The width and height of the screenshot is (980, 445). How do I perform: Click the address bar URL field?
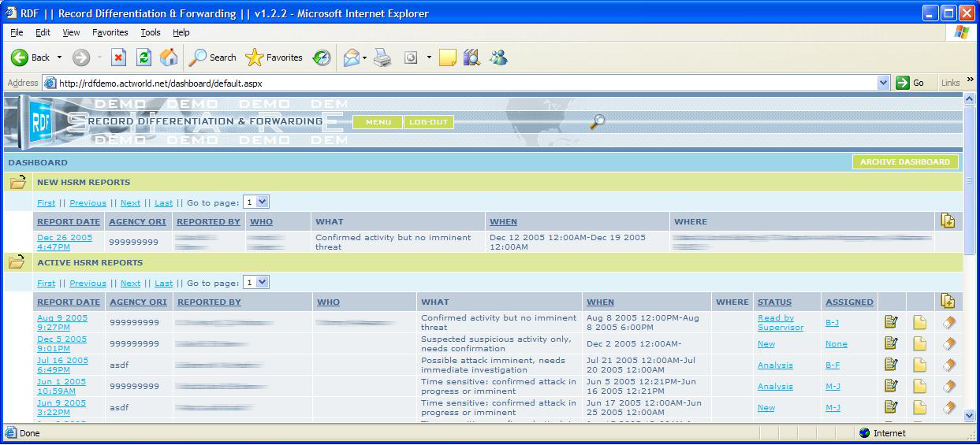pos(465,83)
